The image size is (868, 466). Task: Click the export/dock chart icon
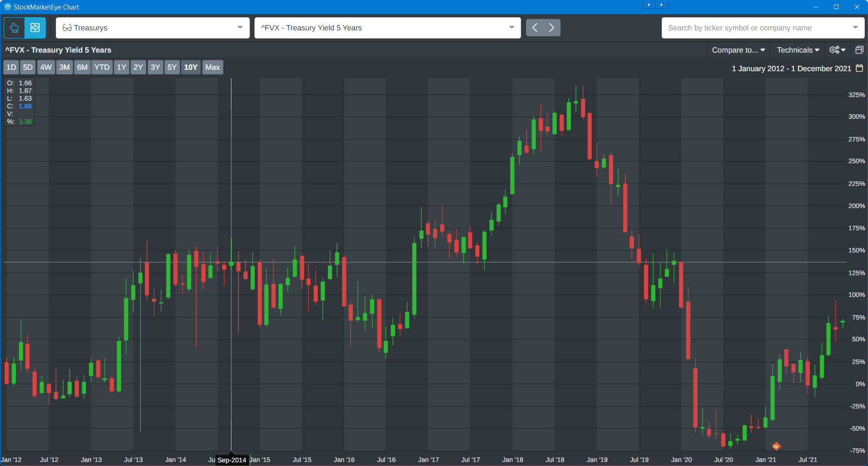[35, 28]
